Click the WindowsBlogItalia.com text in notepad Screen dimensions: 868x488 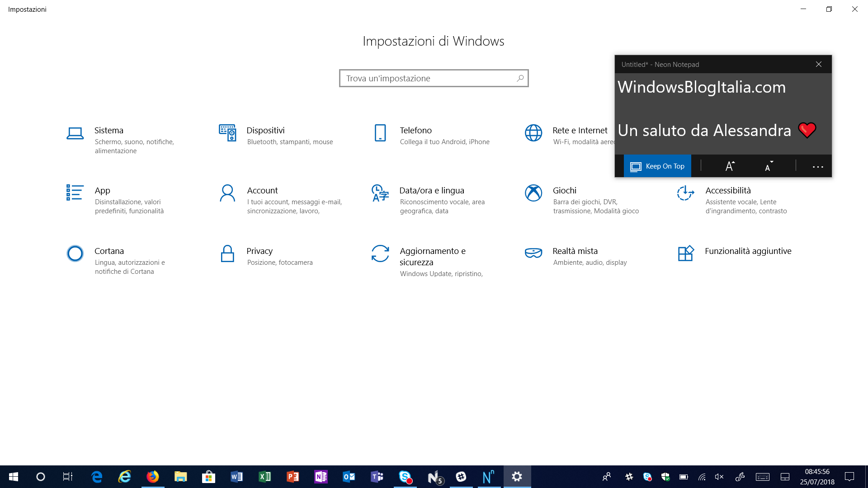[702, 87]
